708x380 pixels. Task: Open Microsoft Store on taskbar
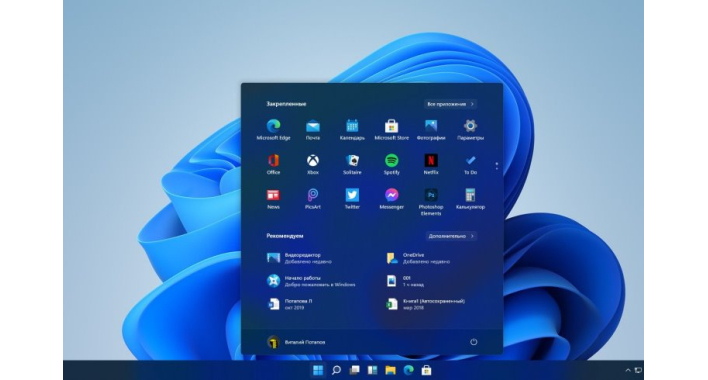(x=426, y=370)
